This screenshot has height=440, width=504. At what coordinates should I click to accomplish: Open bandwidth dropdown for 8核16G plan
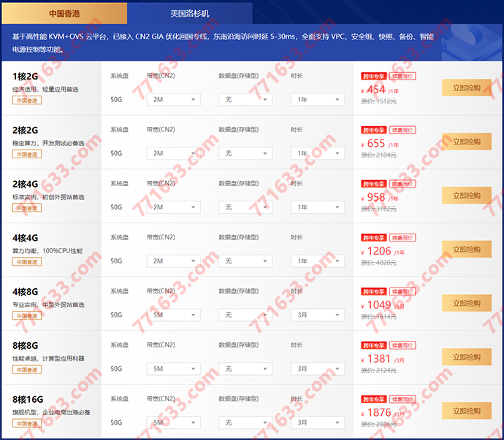pyautogui.click(x=174, y=422)
